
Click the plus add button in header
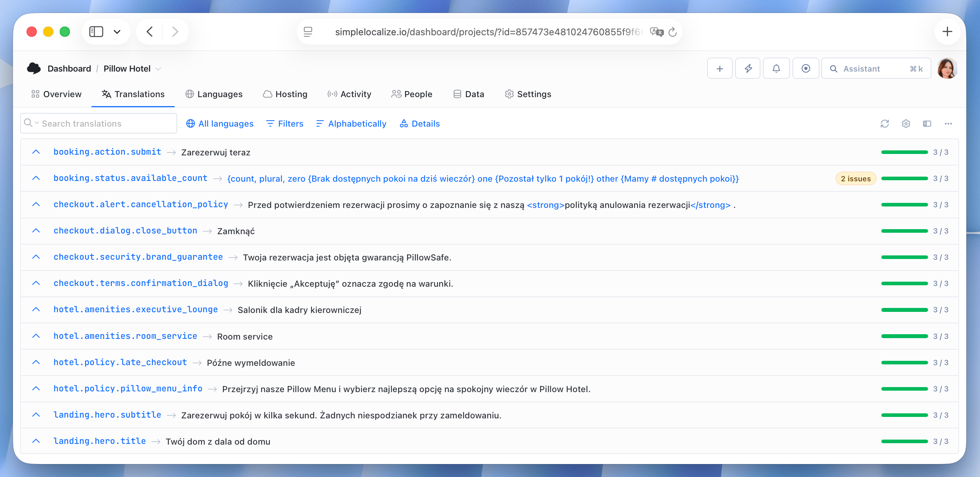pyautogui.click(x=719, y=69)
